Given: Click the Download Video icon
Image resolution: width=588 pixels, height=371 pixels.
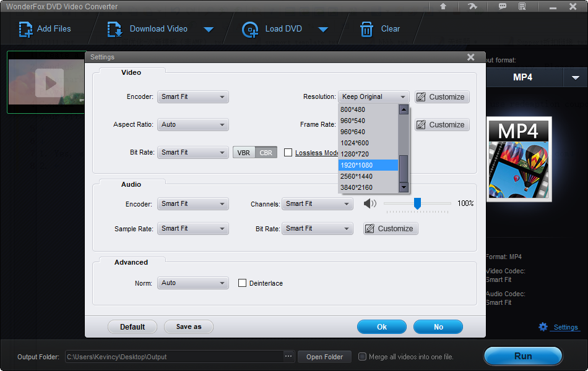Looking at the screenshot, I should click(x=114, y=28).
